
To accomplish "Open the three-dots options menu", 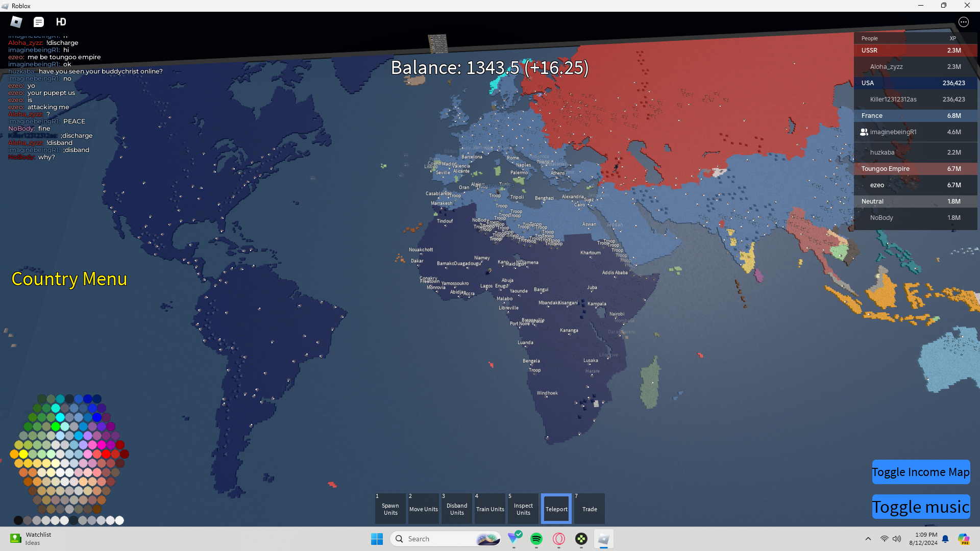I will pyautogui.click(x=963, y=22).
